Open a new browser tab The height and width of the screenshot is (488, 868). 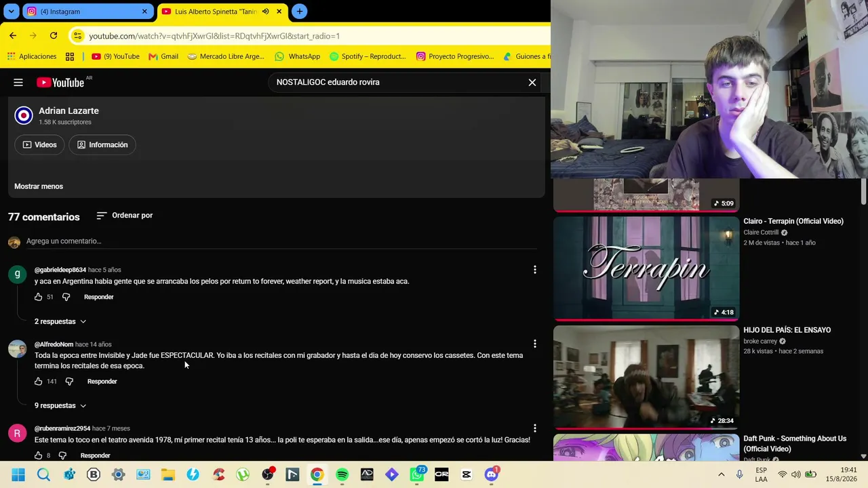coord(300,12)
